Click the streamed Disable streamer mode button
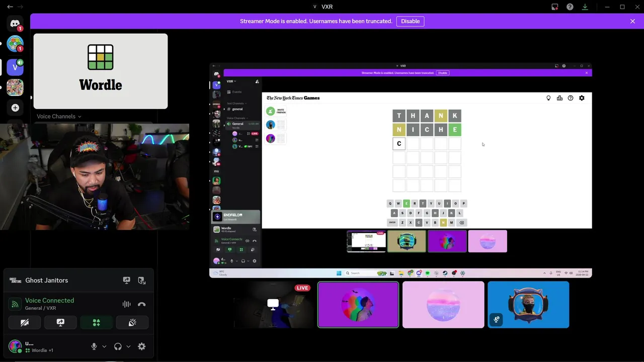 pyautogui.click(x=443, y=73)
